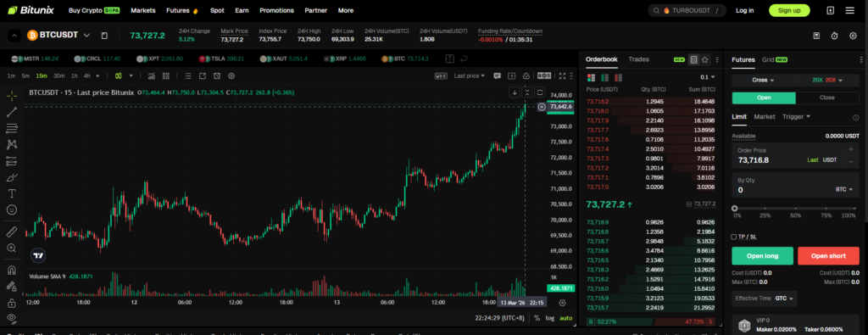
Task: Open the candle chart type dropdown
Action: 131,75
